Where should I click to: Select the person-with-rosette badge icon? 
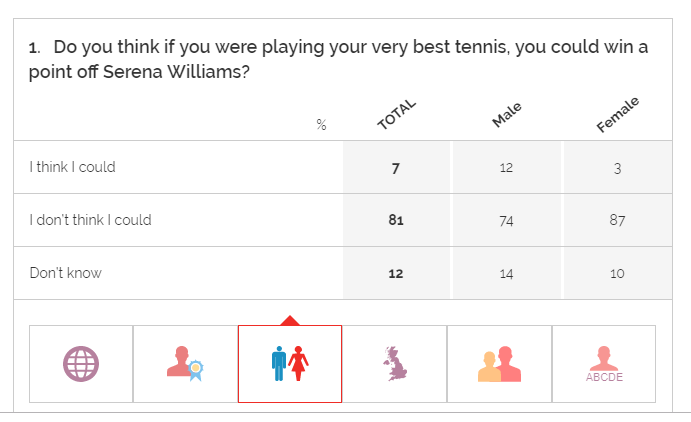click(185, 364)
